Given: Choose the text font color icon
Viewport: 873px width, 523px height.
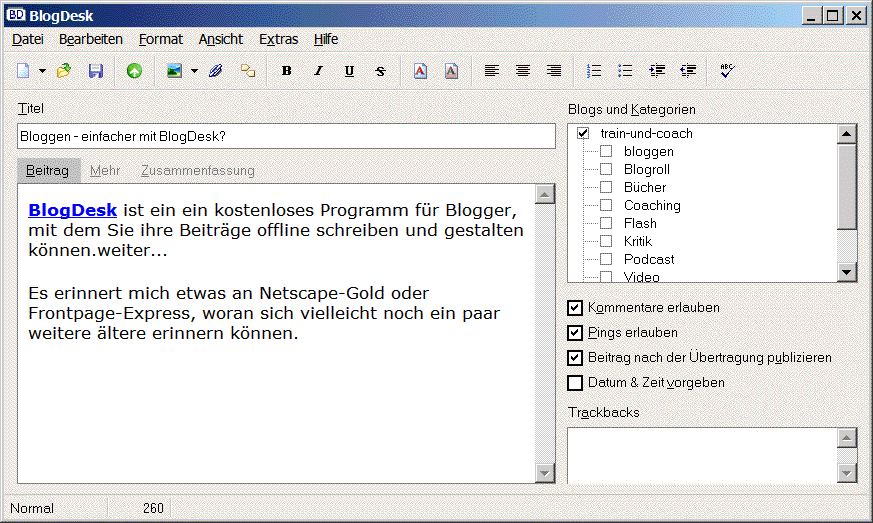Looking at the screenshot, I should click(x=420, y=71).
